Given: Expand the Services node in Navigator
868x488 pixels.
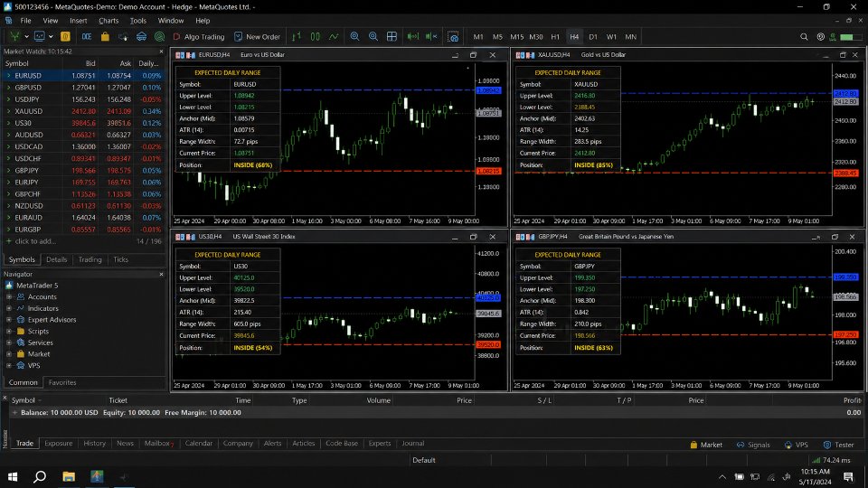Looking at the screenshot, I should [9, 343].
